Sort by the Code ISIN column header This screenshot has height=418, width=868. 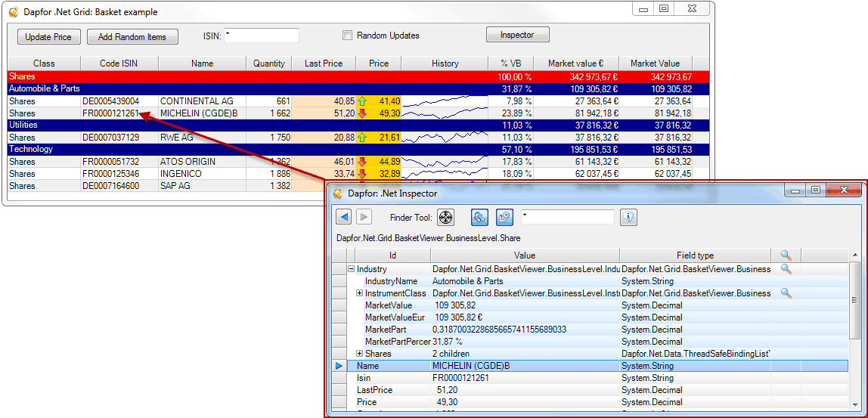click(119, 63)
